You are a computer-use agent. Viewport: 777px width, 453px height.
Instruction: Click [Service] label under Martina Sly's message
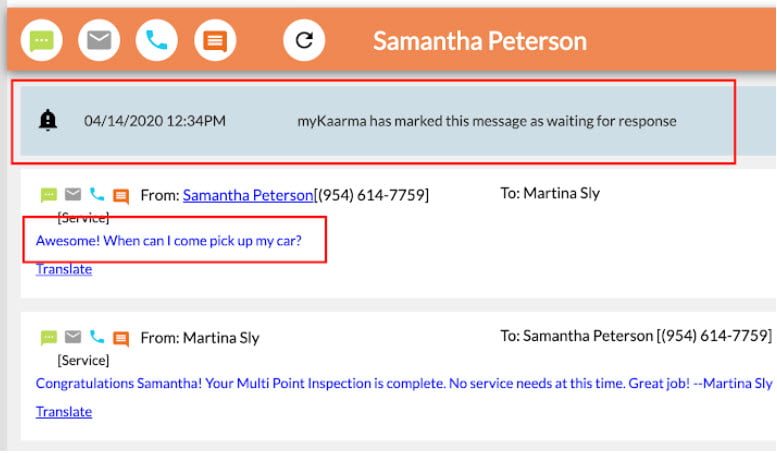(83, 360)
